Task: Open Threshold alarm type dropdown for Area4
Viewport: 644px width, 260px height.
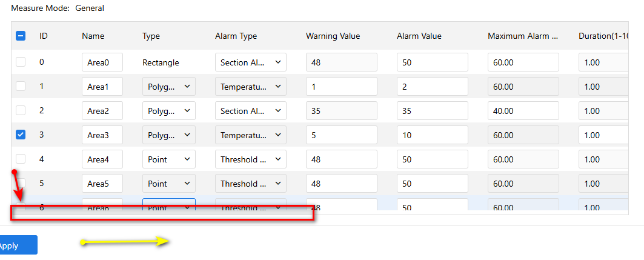Action: 251,159
